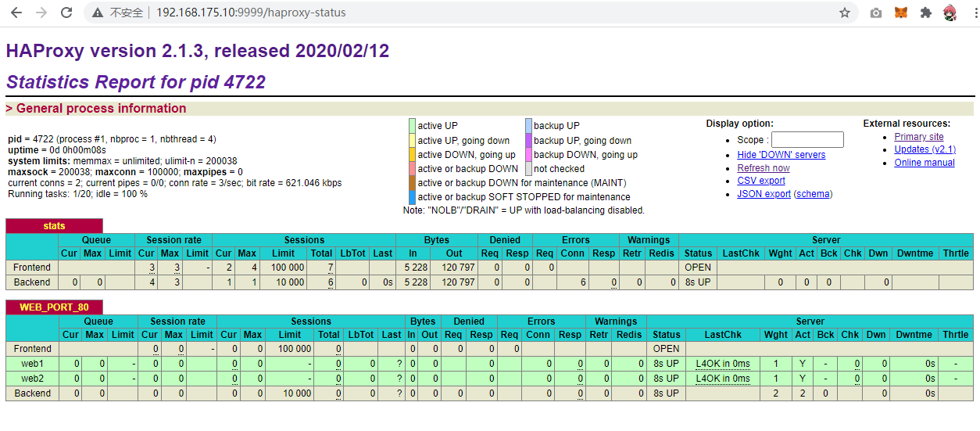
Task: Click the green 'active UP' legend swatch
Action: pos(412,126)
